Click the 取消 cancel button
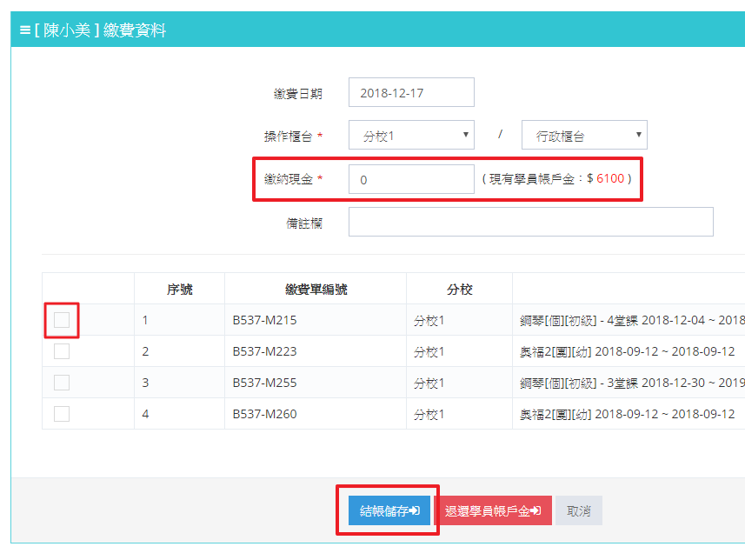Image resolution: width=745 pixels, height=560 pixels. click(578, 511)
